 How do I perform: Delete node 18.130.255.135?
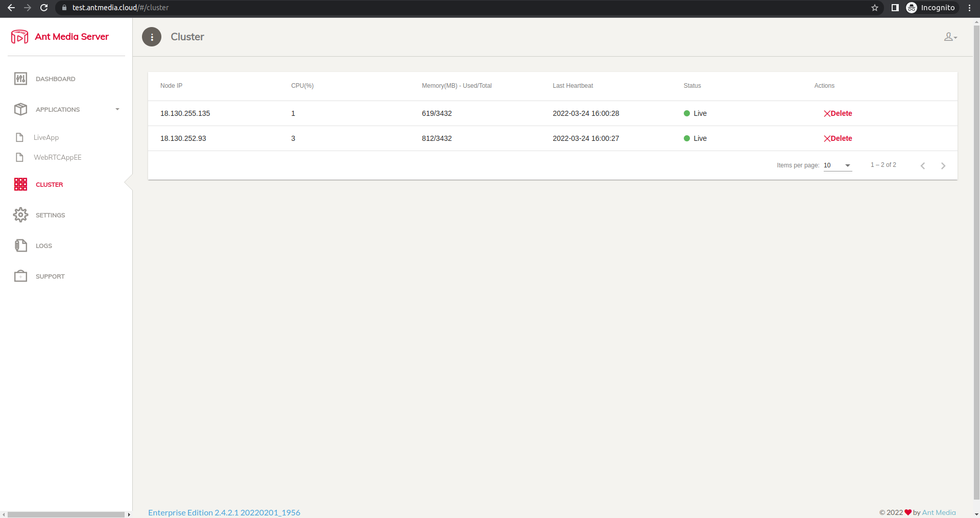838,113
